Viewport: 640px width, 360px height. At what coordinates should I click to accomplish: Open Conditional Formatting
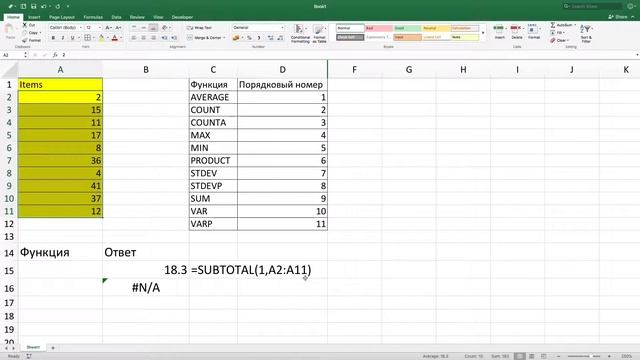tap(300, 33)
